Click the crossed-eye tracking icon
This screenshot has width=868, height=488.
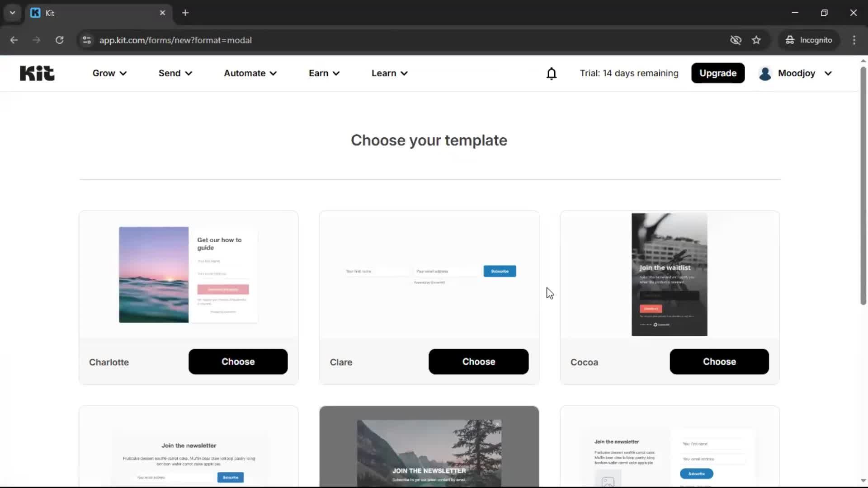coord(736,40)
